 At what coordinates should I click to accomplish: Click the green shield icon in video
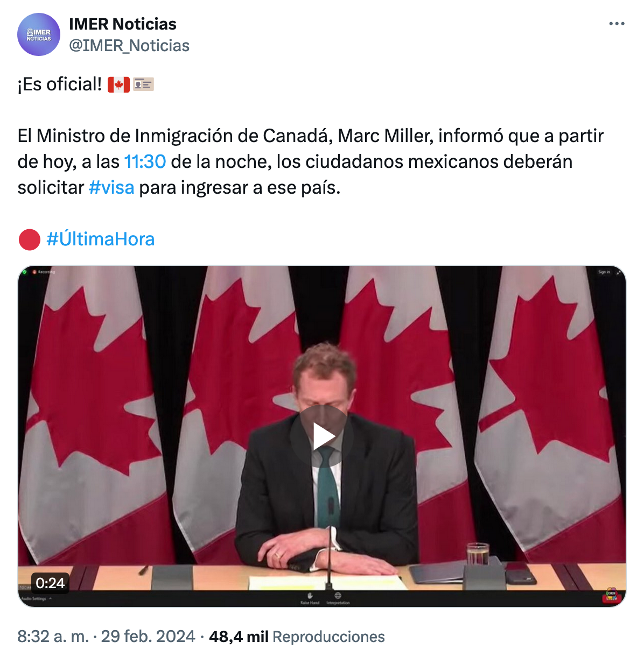[25, 272]
